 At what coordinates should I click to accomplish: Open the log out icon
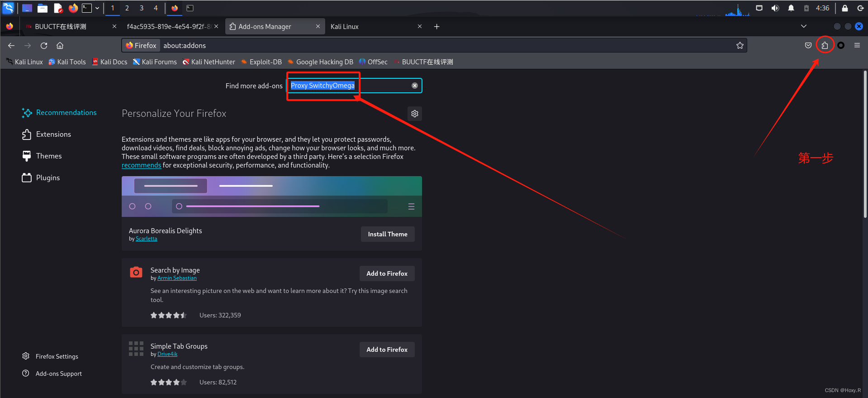860,8
